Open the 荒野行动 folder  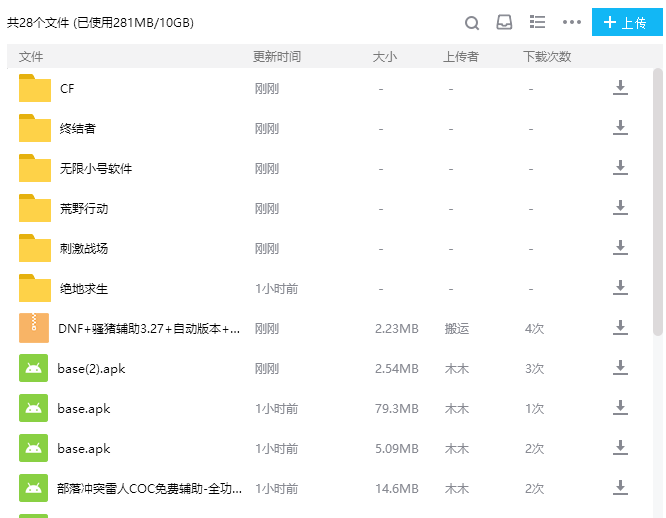point(83,208)
